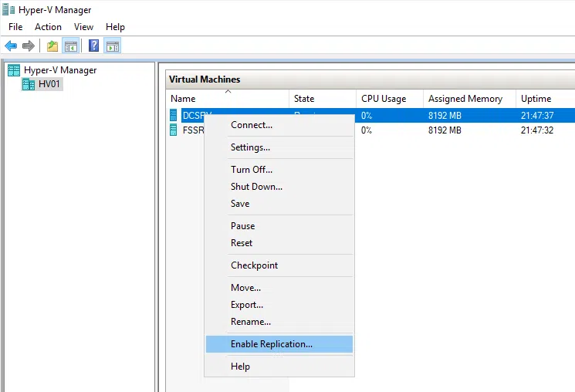The height and width of the screenshot is (392, 575).
Task: Click the Back arrow toolbar icon
Action: pos(11,46)
